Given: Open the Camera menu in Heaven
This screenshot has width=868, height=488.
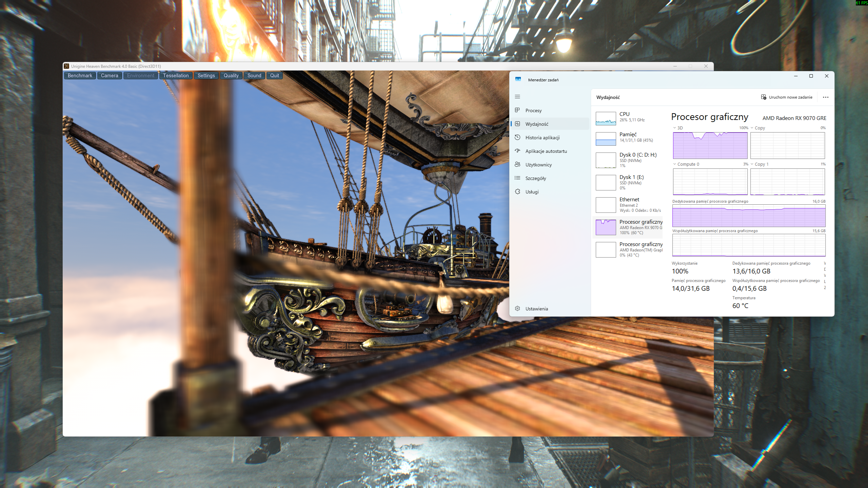Looking at the screenshot, I should click(110, 76).
